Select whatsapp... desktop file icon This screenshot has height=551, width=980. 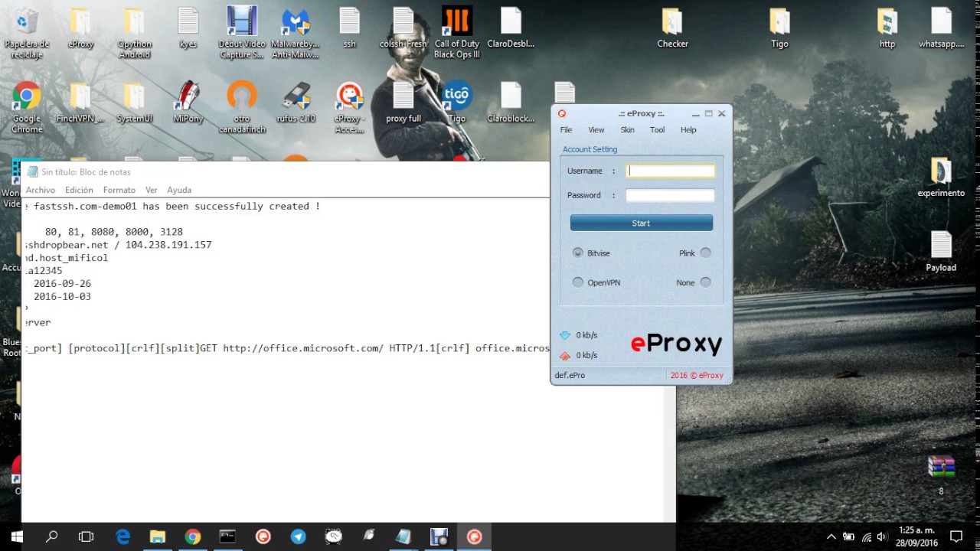[x=941, y=29]
